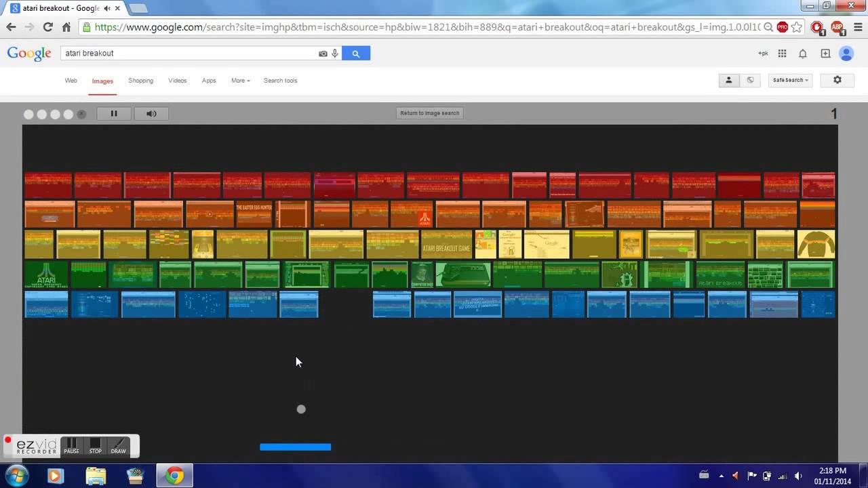
Task: Toggle personal results person icon
Action: [x=729, y=80]
